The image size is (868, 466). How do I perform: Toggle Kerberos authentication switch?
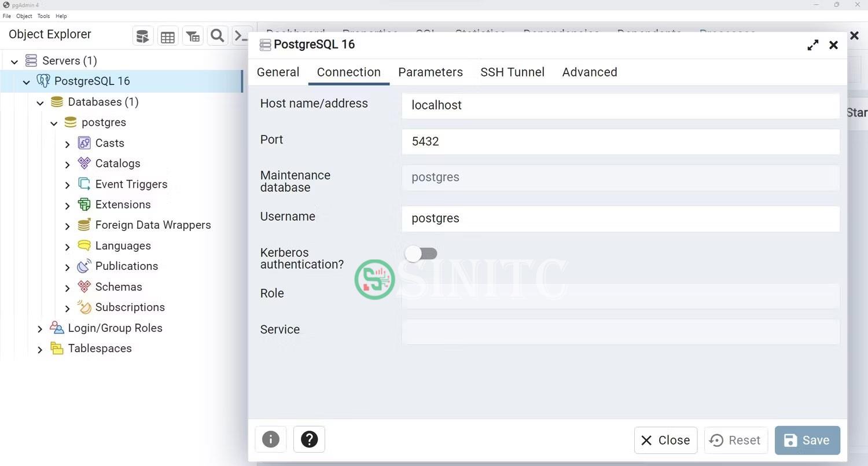point(421,254)
